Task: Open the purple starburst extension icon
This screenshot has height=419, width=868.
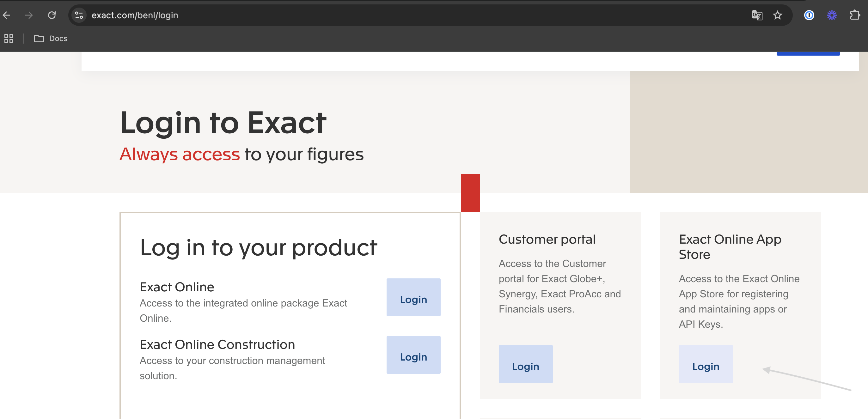Action: pyautogui.click(x=832, y=15)
